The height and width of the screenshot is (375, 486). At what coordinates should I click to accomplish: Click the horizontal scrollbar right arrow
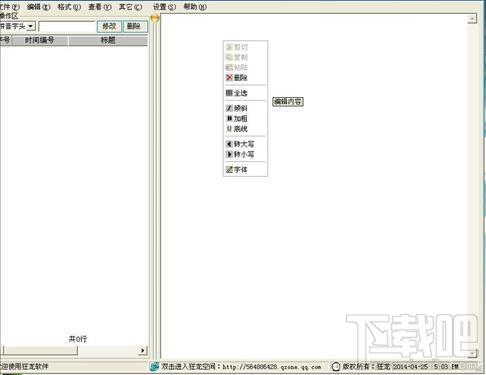(x=143, y=350)
